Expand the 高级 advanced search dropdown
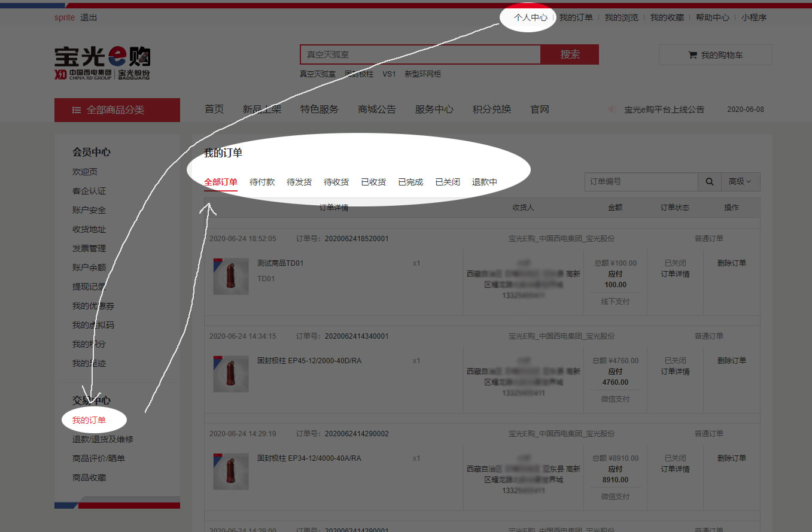812x532 pixels. click(x=740, y=182)
